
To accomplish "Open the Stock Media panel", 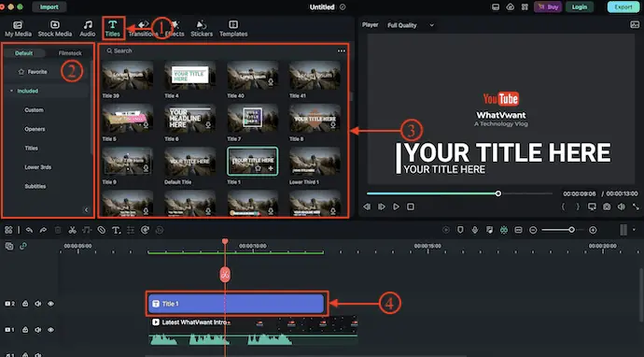I will [55, 29].
